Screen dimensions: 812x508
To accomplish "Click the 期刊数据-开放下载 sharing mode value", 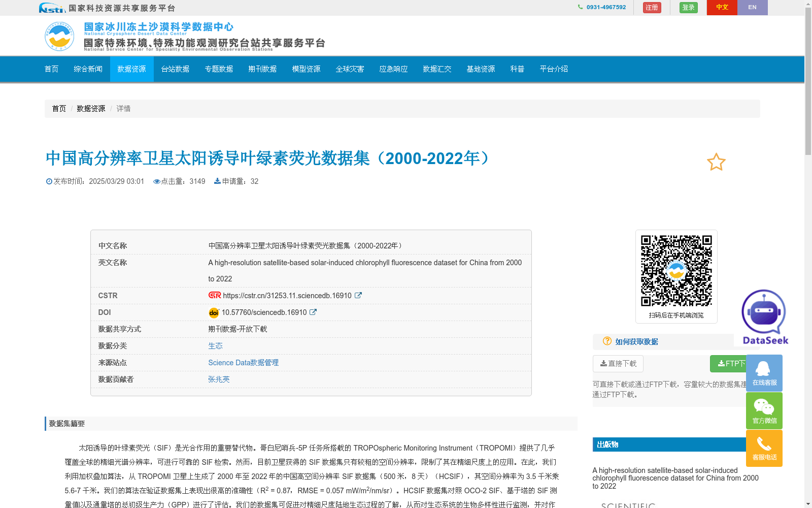I will click(x=238, y=329).
